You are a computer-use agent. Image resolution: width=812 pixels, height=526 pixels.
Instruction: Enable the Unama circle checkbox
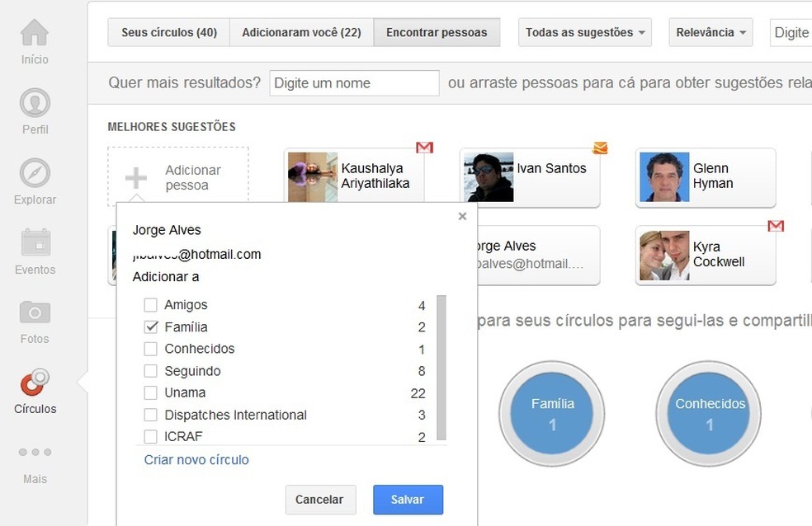(151, 392)
